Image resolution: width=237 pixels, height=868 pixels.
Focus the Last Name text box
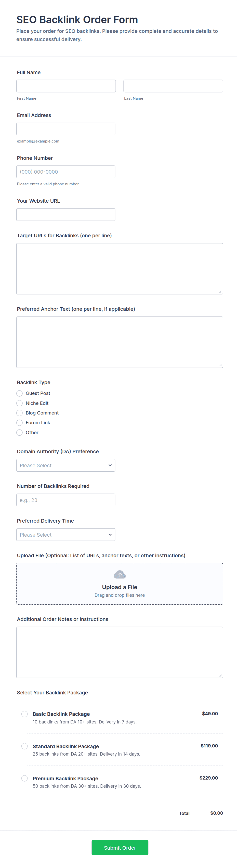(173, 86)
